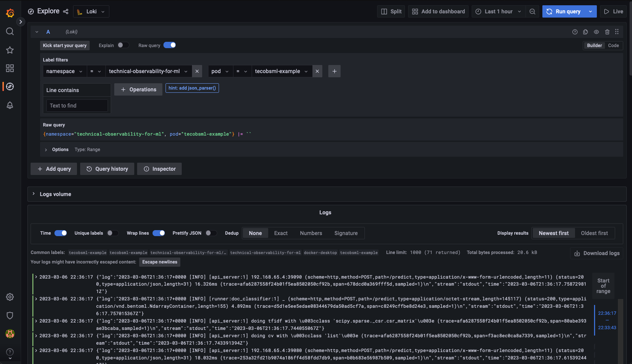Share the Explore view via share icon
The width and height of the screenshot is (632, 364).
(66, 12)
